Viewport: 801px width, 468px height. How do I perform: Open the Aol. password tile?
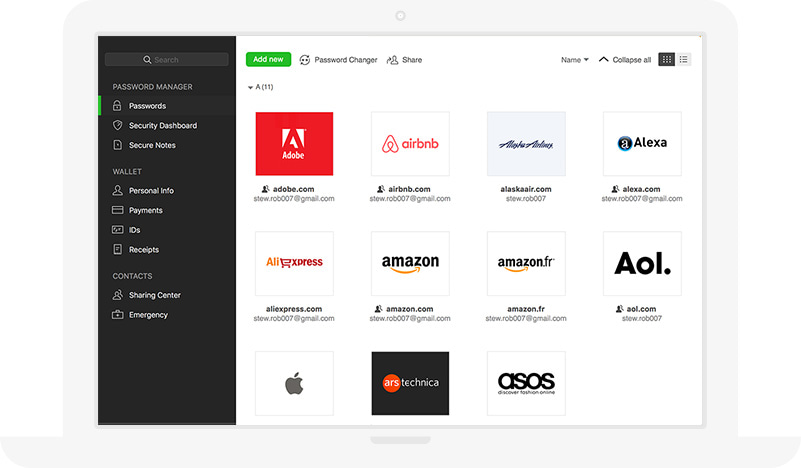pos(642,264)
